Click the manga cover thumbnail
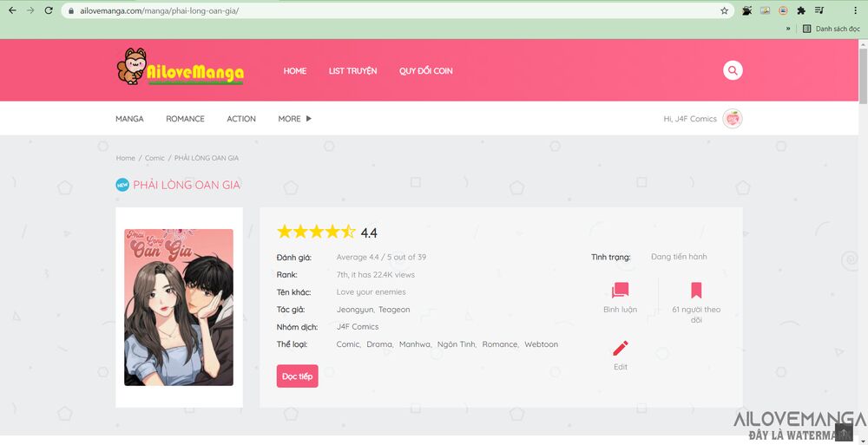The width and height of the screenshot is (868, 445). [x=179, y=307]
